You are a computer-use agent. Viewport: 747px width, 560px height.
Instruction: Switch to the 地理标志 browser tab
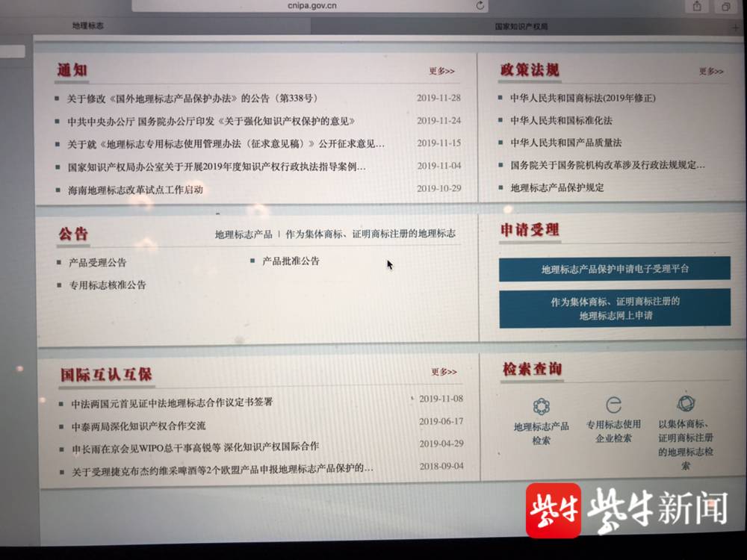(x=88, y=25)
